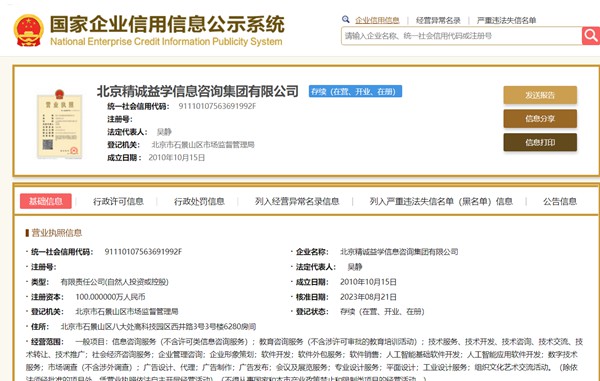Open the 列入经营异常名录信息 tab
The height and width of the screenshot is (381, 600).
click(x=297, y=201)
